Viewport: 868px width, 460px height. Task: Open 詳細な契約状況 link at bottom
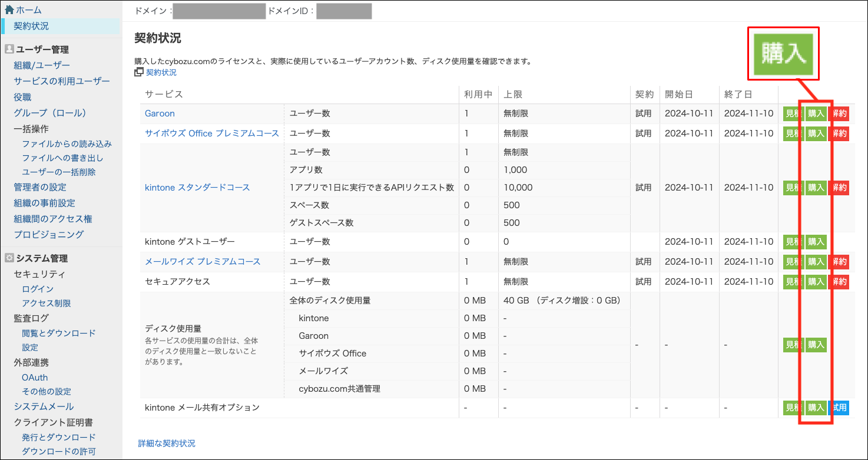167,444
